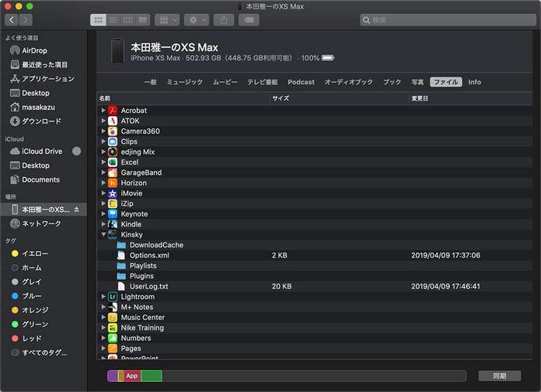This screenshot has height=392, width=541.
Task: Switch to the TV Shows (テレビ番組) tab
Action: 262,82
